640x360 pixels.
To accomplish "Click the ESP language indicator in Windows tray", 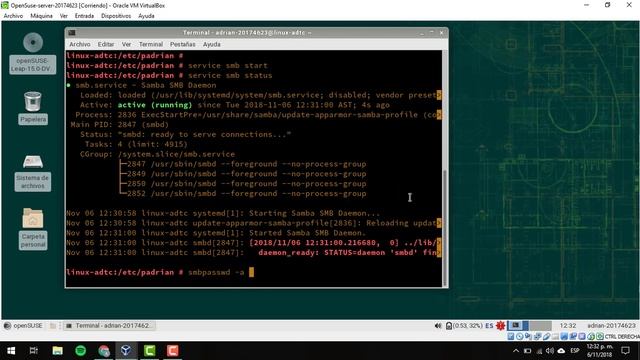I will click(x=575, y=351).
